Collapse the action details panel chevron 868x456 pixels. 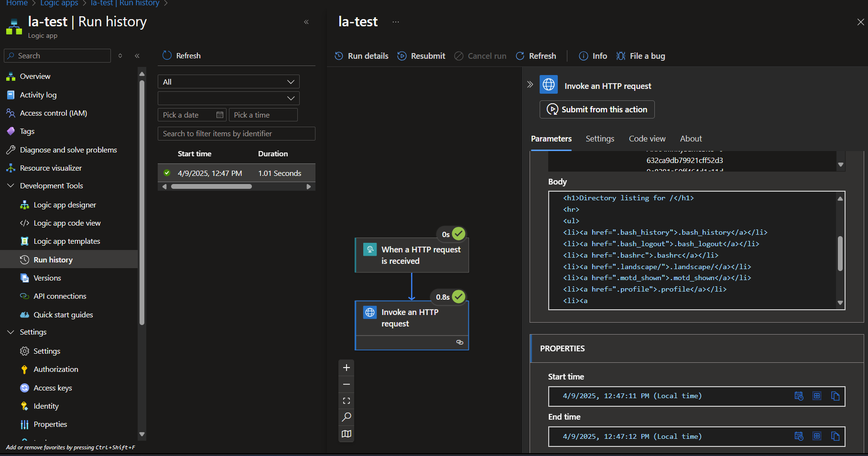click(530, 85)
